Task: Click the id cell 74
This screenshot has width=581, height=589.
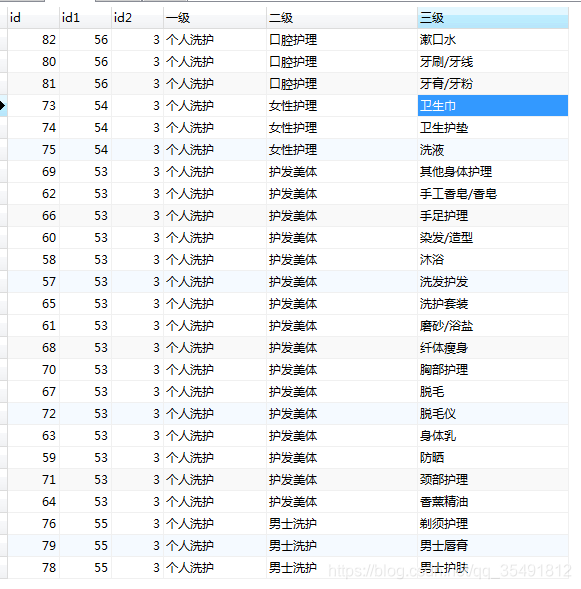Action: click(33, 128)
